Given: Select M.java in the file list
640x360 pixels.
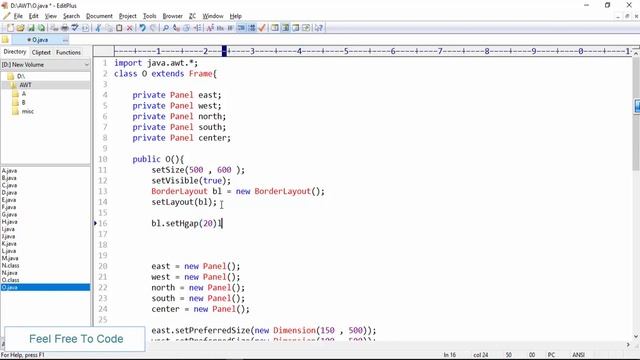Looking at the screenshot, I should (10, 258).
